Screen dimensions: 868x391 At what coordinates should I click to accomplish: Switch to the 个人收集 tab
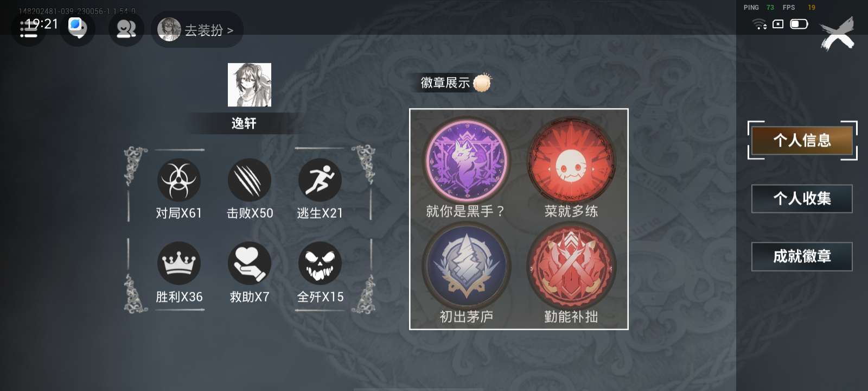click(802, 199)
